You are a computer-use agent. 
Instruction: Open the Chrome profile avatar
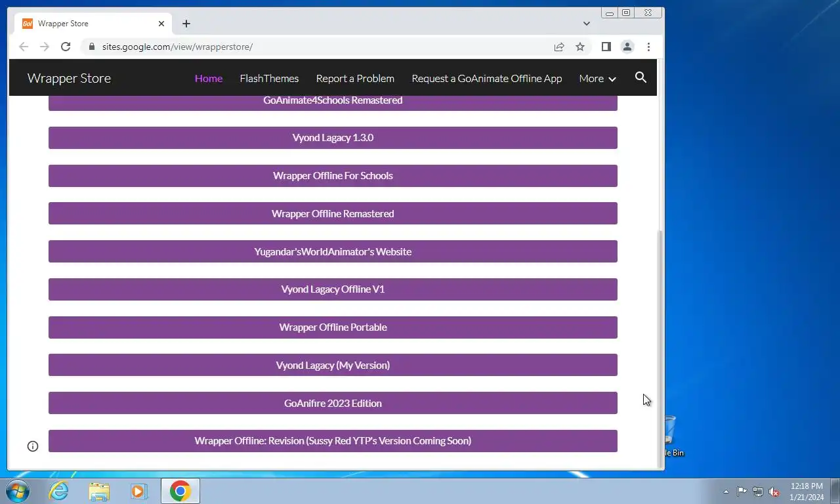pyautogui.click(x=627, y=47)
